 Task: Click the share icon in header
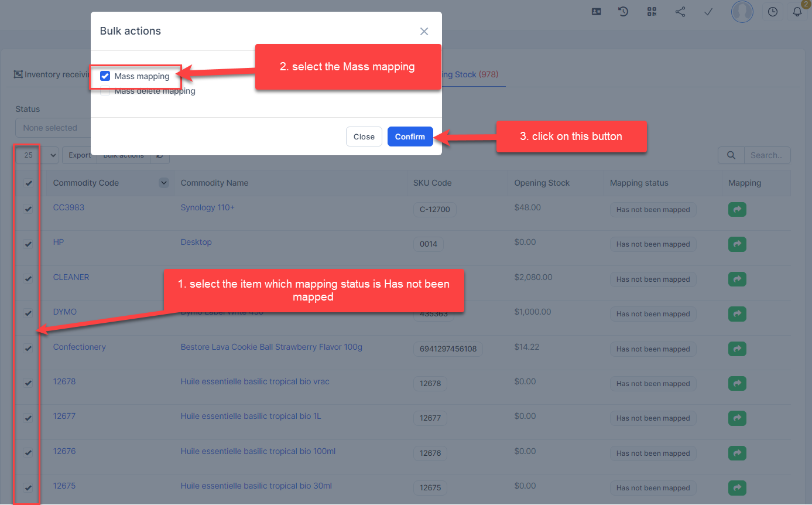680,12
